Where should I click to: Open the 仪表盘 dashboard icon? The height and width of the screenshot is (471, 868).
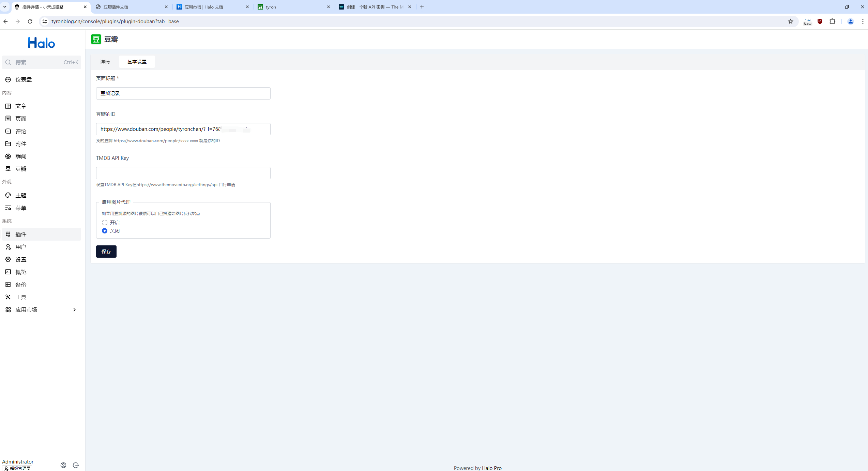click(x=8, y=79)
